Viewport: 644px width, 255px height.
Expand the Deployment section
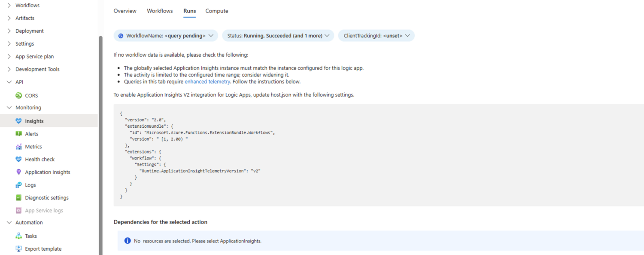click(x=9, y=31)
